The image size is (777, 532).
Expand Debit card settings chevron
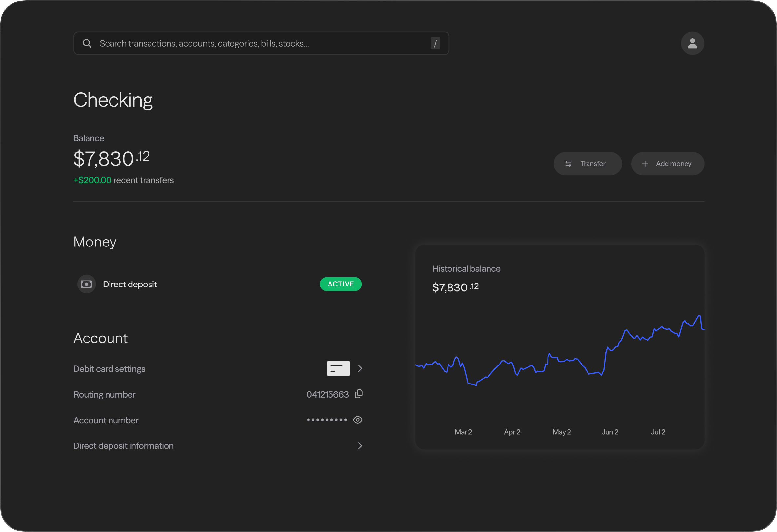point(360,368)
